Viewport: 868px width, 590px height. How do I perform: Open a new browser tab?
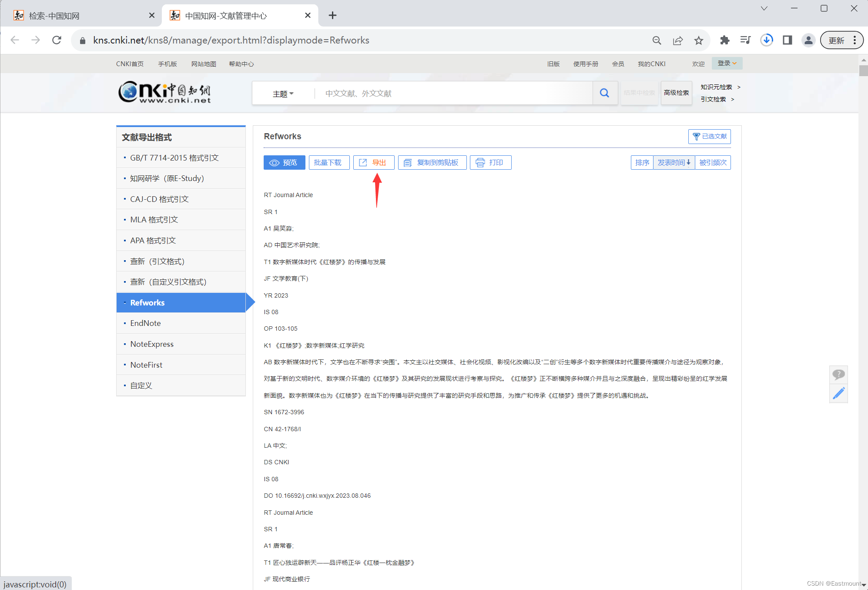coord(332,16)
